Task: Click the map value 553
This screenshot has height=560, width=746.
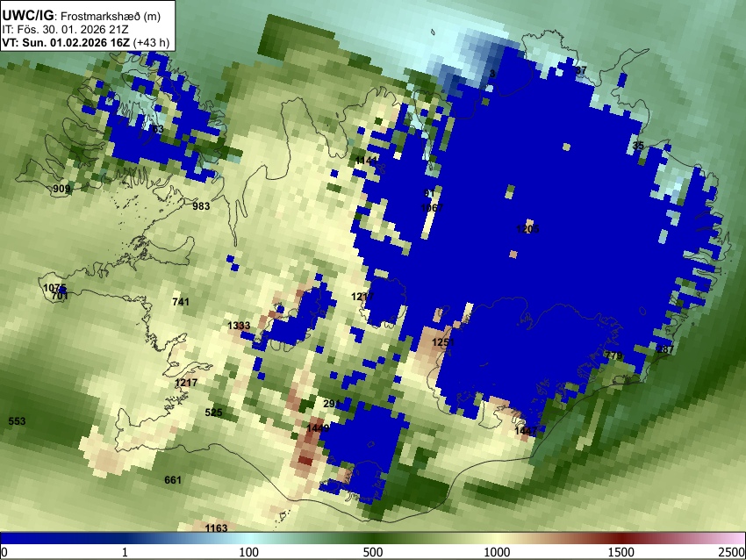Action: (17, 421)
